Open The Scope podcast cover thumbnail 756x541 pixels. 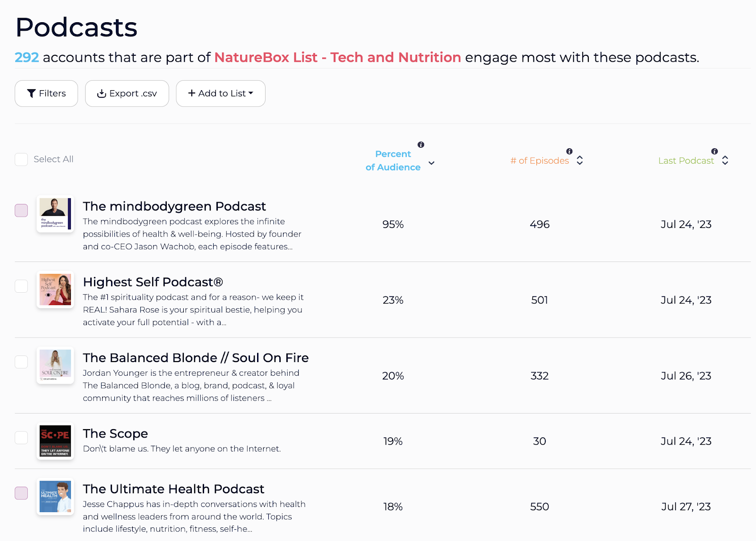pyautogui.click(x=55, y=441)
